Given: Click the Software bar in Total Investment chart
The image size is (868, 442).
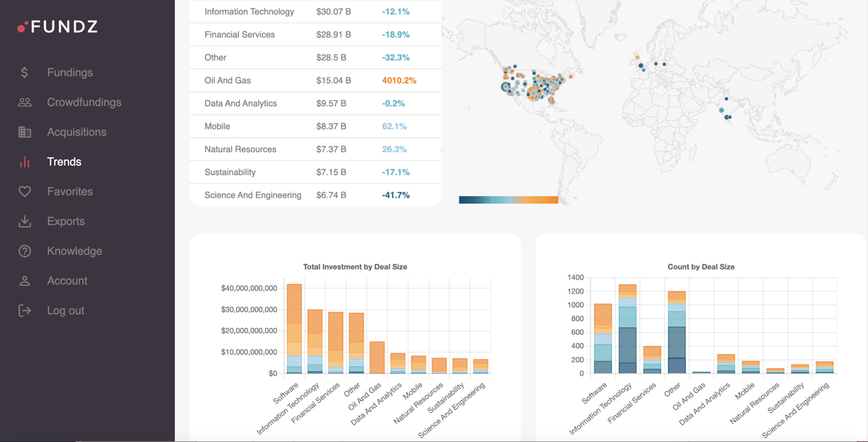Looking at the screenshot, I should click(293, 328).
